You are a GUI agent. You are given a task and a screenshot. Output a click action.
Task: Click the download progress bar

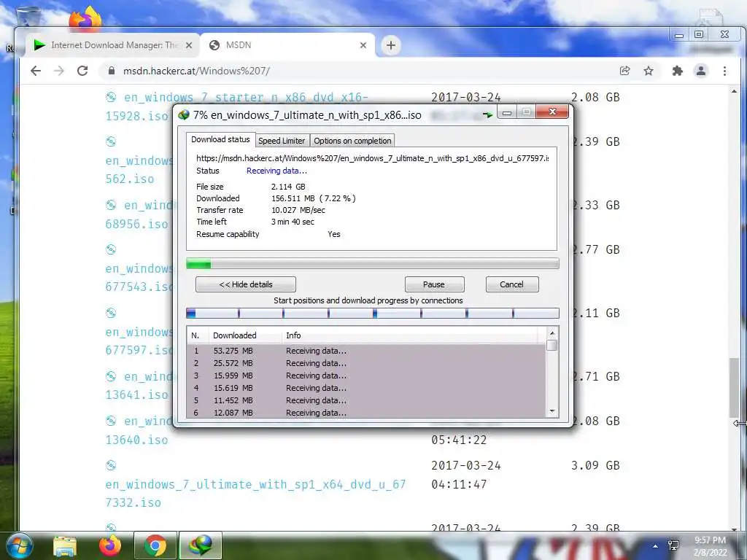tap(373, 264)
